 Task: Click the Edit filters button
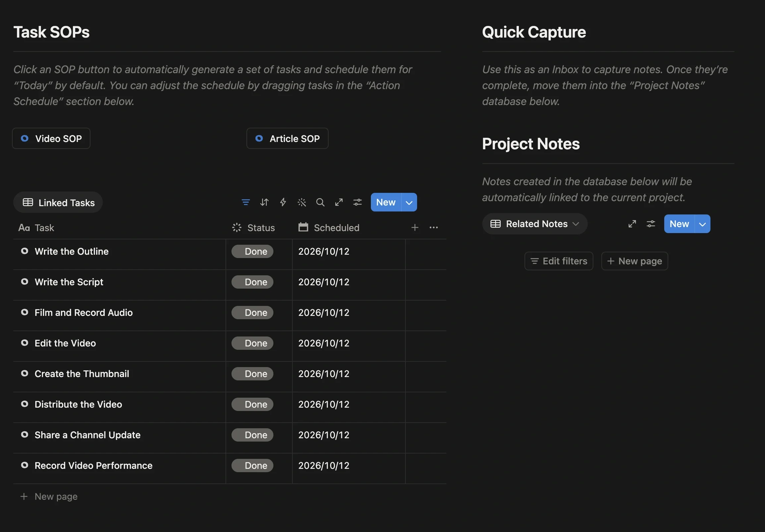tap(559, 261)
